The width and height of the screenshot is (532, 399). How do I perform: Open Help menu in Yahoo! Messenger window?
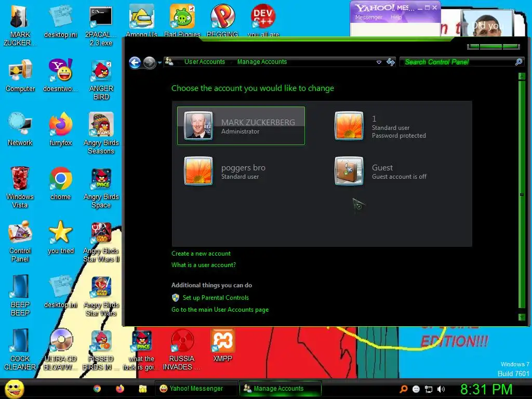coord(396,17)
